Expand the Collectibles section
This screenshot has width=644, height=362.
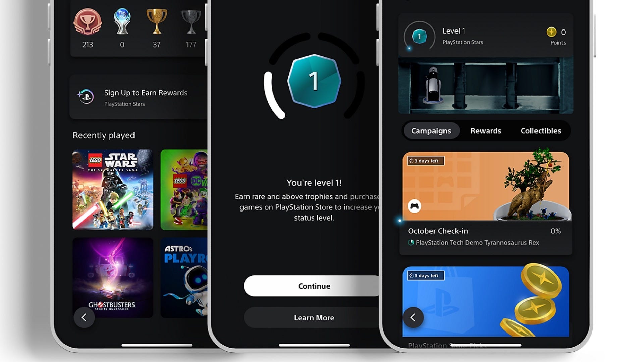(x=540, y=131)
